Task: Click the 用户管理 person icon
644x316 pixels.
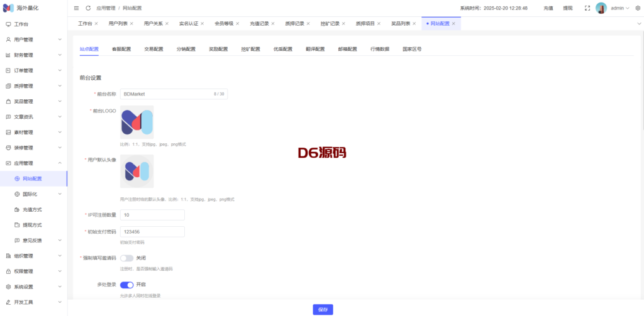Action: click(x=8, y=40)
